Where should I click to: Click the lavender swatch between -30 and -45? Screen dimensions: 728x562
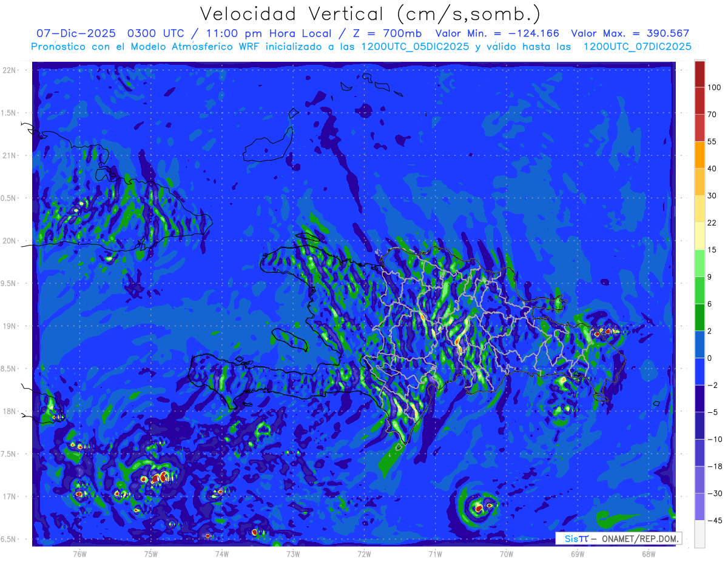coord(699,507)
